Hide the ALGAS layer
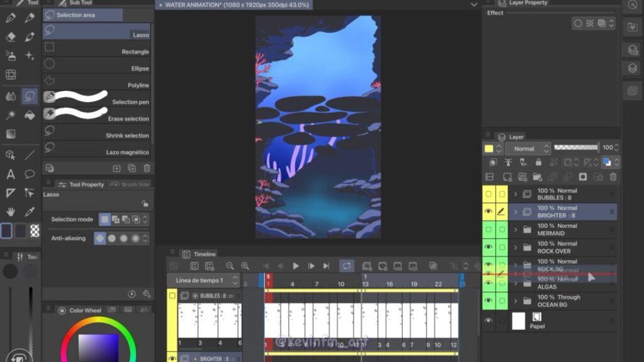This screenshot has width=644, height=362. click(488, 283)
